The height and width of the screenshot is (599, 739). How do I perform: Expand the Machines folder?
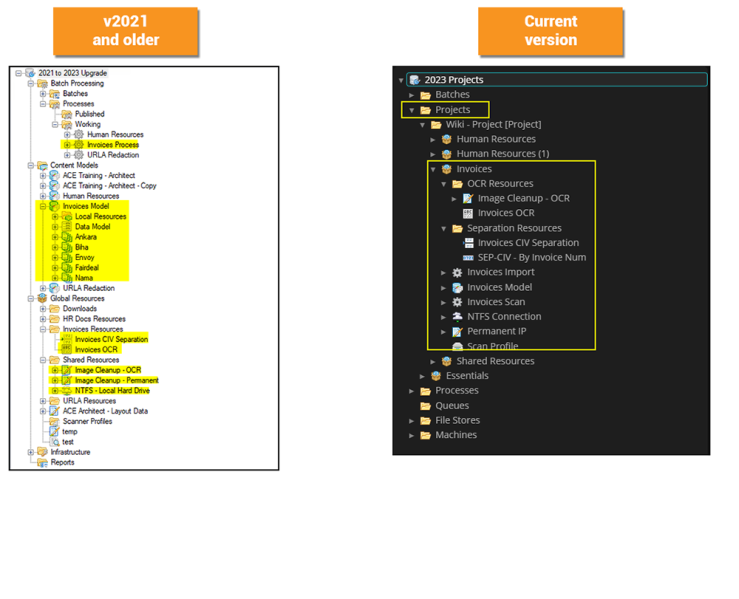tap(411, 435)
